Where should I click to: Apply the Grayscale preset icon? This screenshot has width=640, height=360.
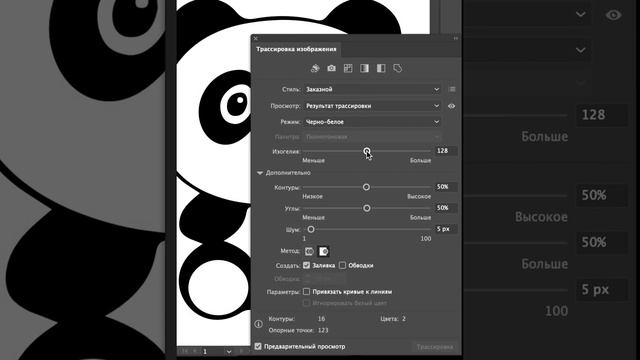coord(364,68)
